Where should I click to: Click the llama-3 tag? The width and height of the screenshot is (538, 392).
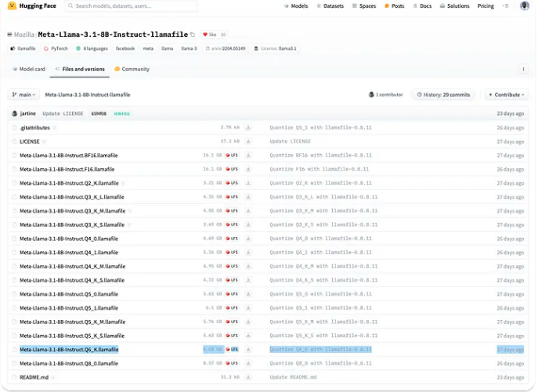pos(189,49)
